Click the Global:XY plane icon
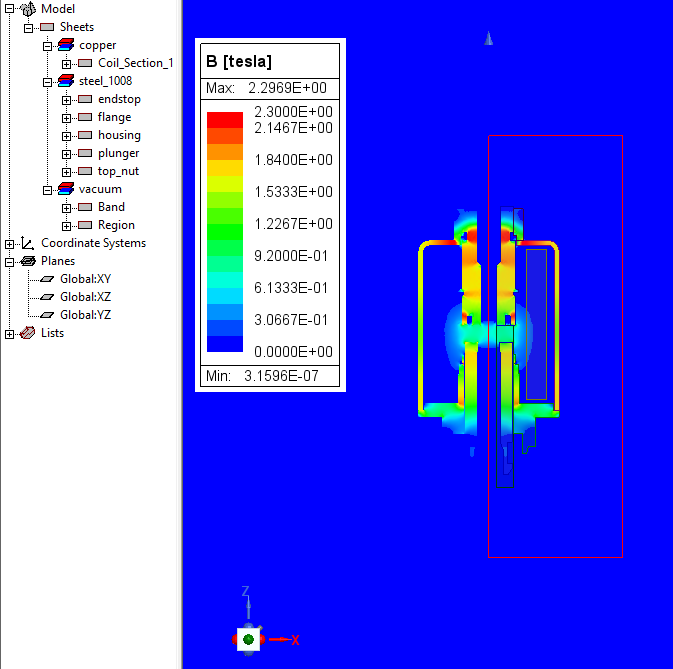 [47, 279]
